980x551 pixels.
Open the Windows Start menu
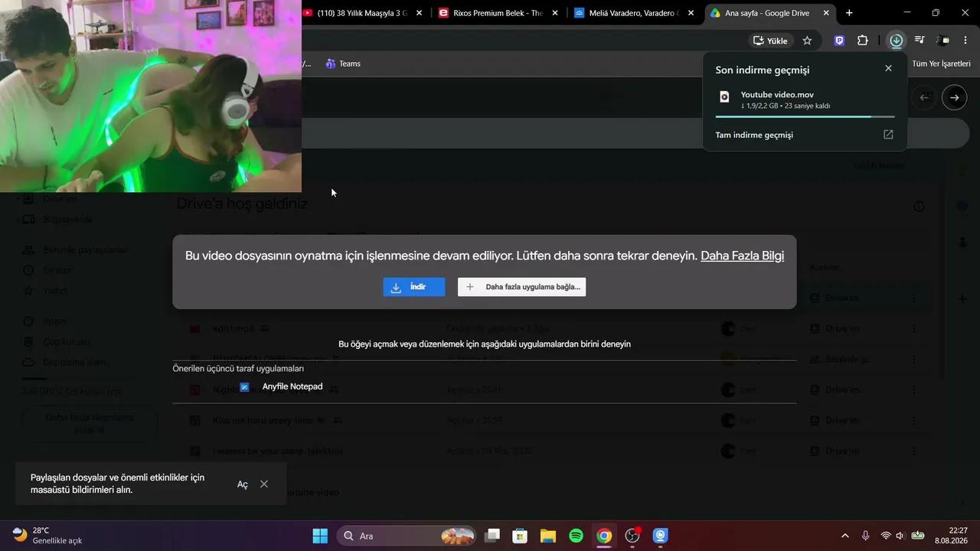tap(320, 536)
